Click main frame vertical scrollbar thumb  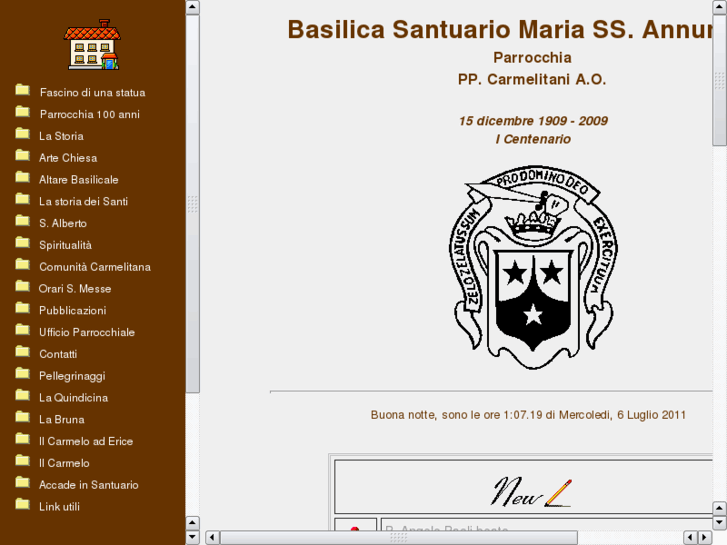click(719, 80)
